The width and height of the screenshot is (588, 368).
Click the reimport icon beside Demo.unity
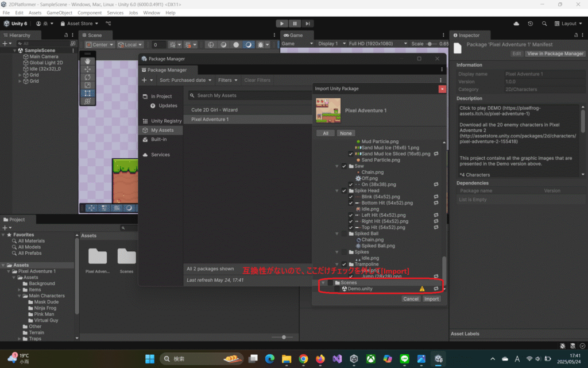436,289
